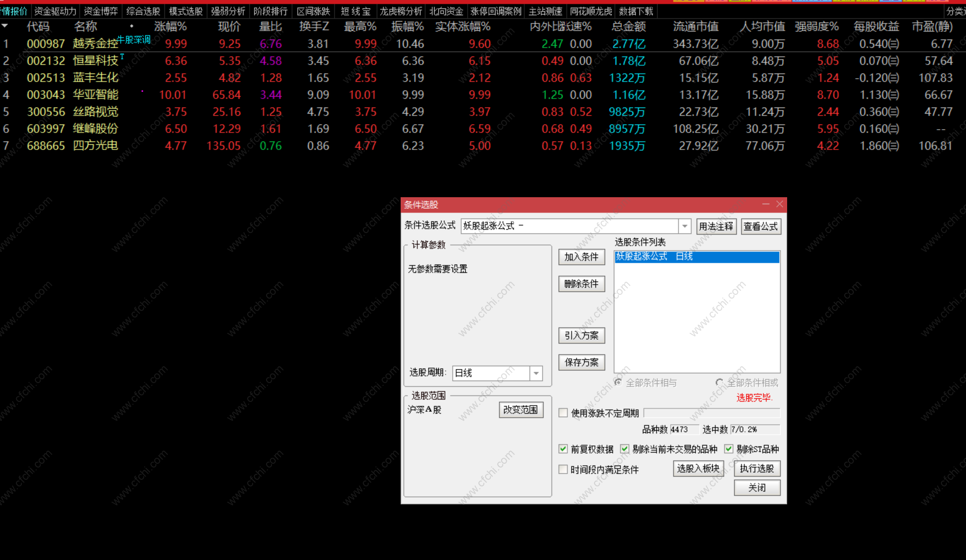Open the 选股周期 日线 dropdown
The width and height of the screenshot is (966, 560).
(x=536, y=373)
